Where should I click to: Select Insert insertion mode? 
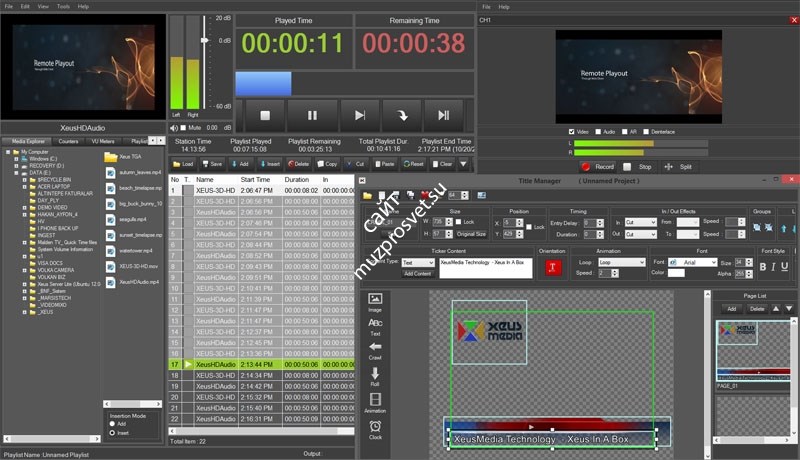[112, 433]
